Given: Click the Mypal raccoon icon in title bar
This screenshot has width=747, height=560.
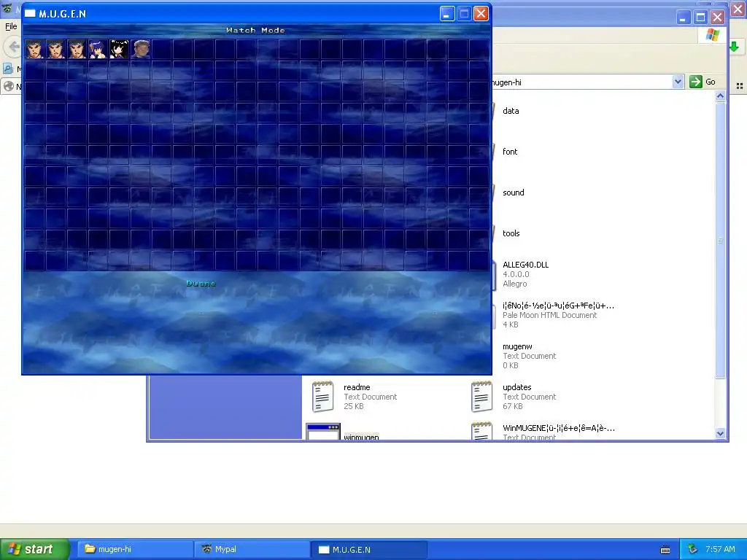Looking at the screenshot, I should pos(7,8).
